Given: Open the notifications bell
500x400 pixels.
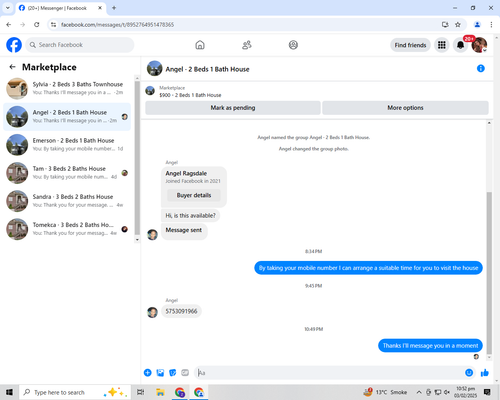Looking at the screenshot, I should pos(460,45).
